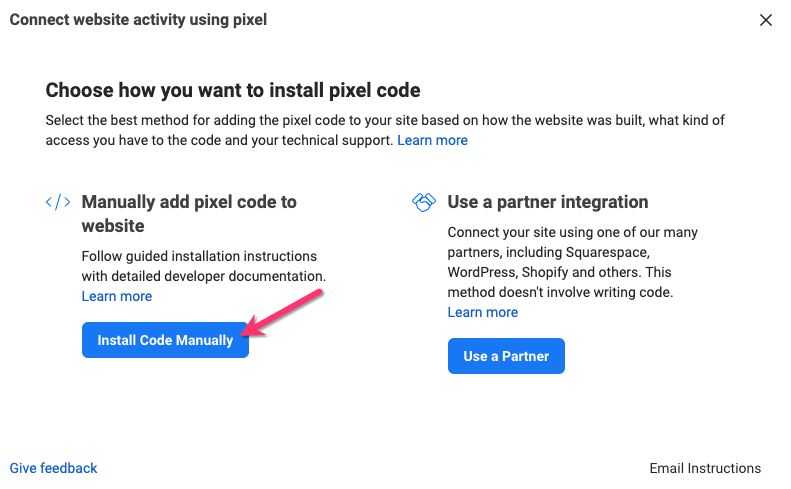Select Email Instructions
The width and height of the screenshot is (791, 489).
[705, 468]
